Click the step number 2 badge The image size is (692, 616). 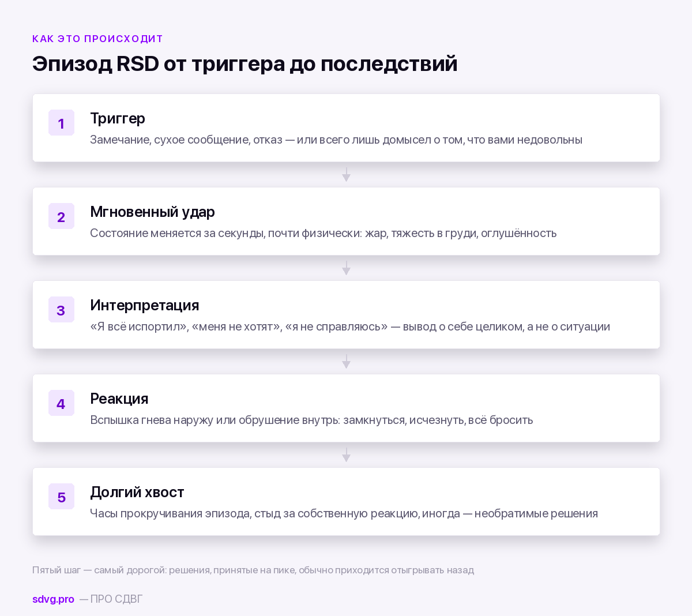tap(61, 216)
